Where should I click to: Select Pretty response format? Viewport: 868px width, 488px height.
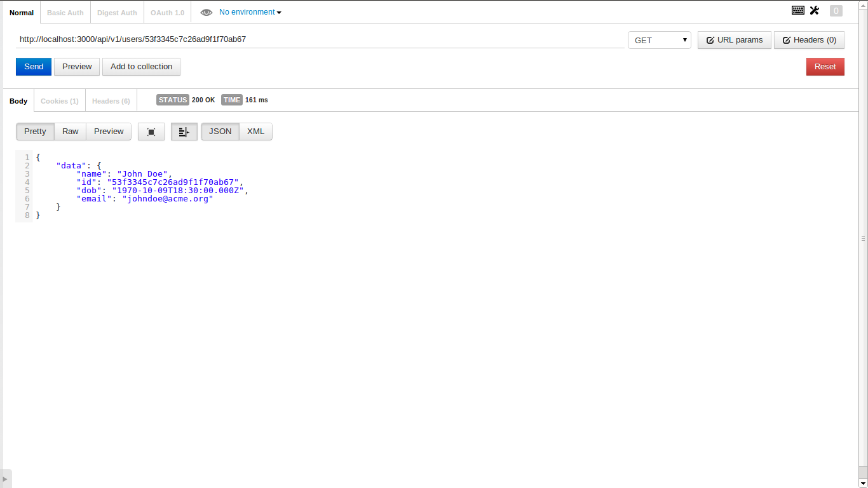35,132
